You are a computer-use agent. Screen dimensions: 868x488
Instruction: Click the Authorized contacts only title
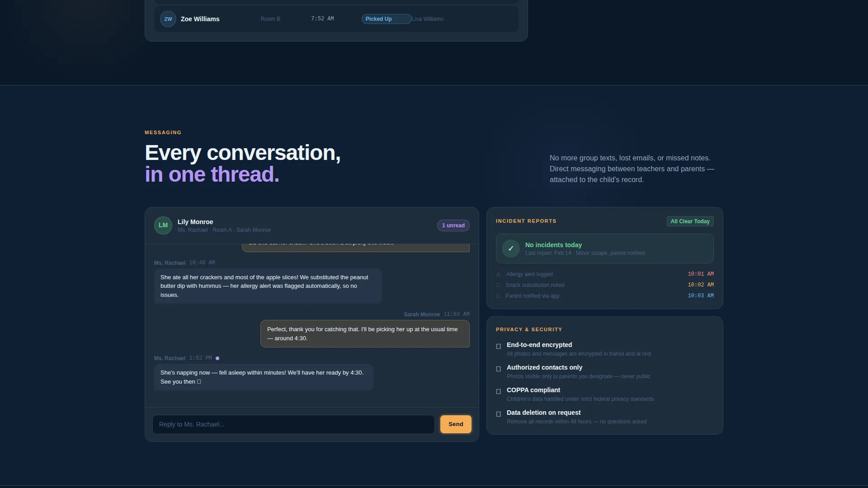click(x=544, y=367)
